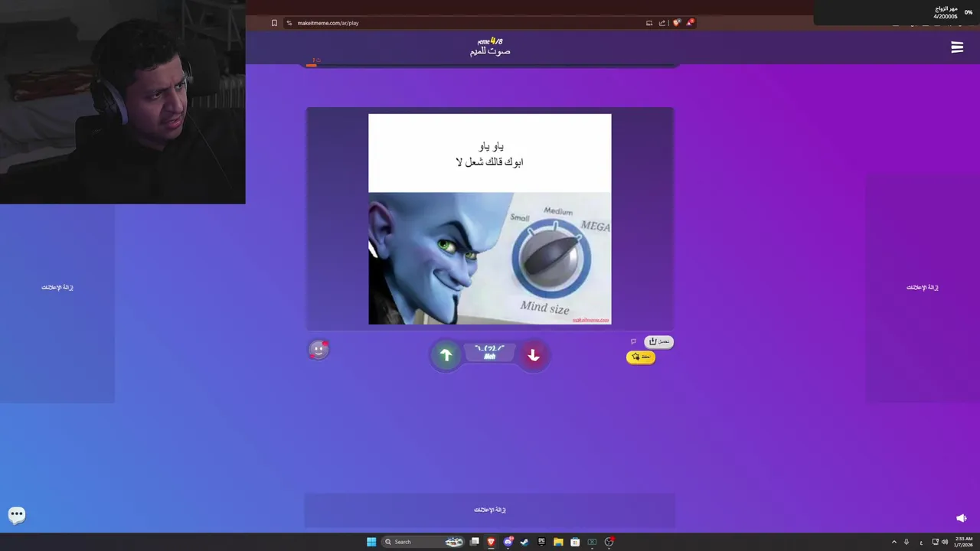Click the yellow star save button
This screenshot has width=980, height=551.
(641, 357)
